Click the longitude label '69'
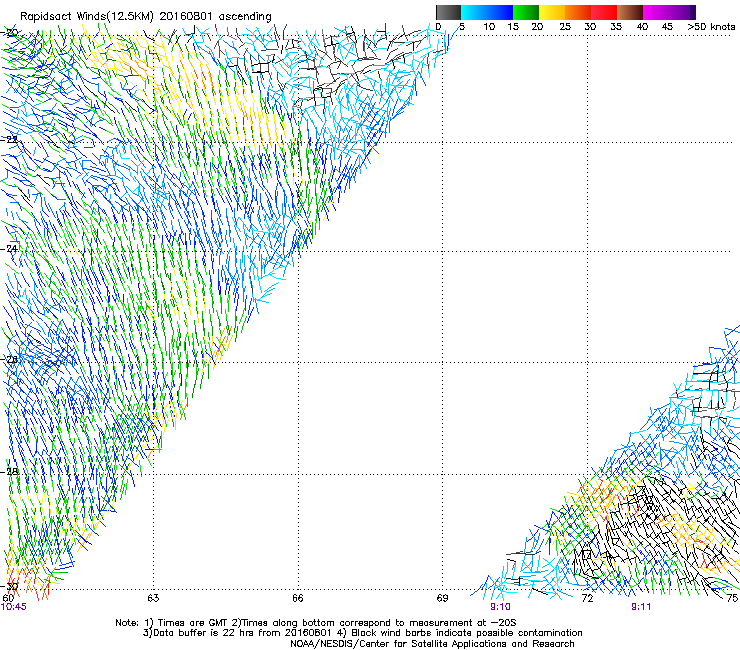Viewport: 740px width, 650px height. [x=442, y=598]
